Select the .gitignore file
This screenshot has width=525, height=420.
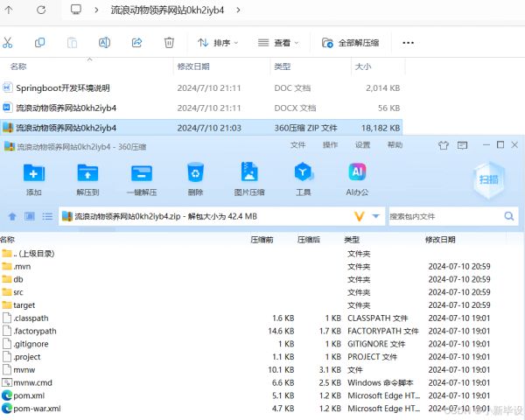pyautogui.click(x=25, y=344)
